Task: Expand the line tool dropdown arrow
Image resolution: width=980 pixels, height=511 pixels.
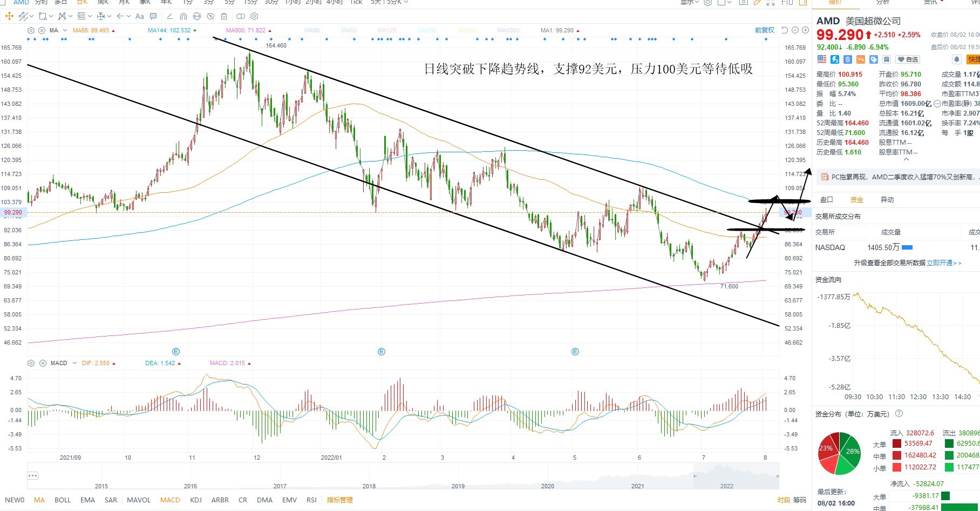Action: 31,16
